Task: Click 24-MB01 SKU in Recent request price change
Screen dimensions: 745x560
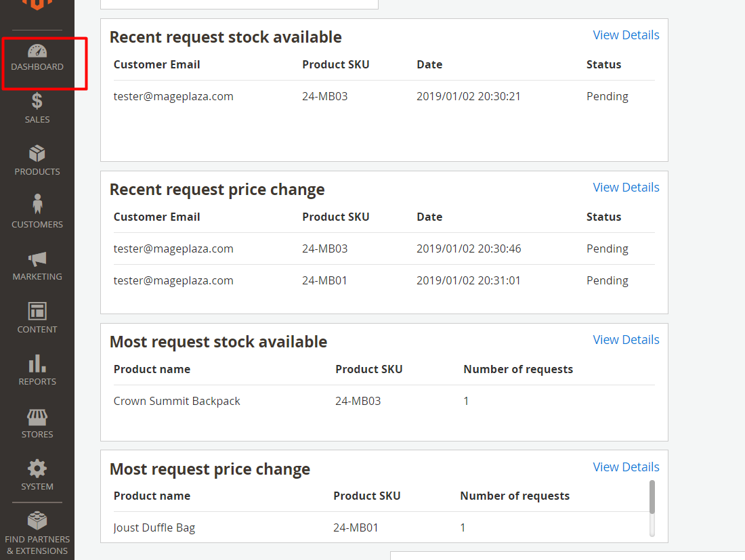Action: coord(324,280)
